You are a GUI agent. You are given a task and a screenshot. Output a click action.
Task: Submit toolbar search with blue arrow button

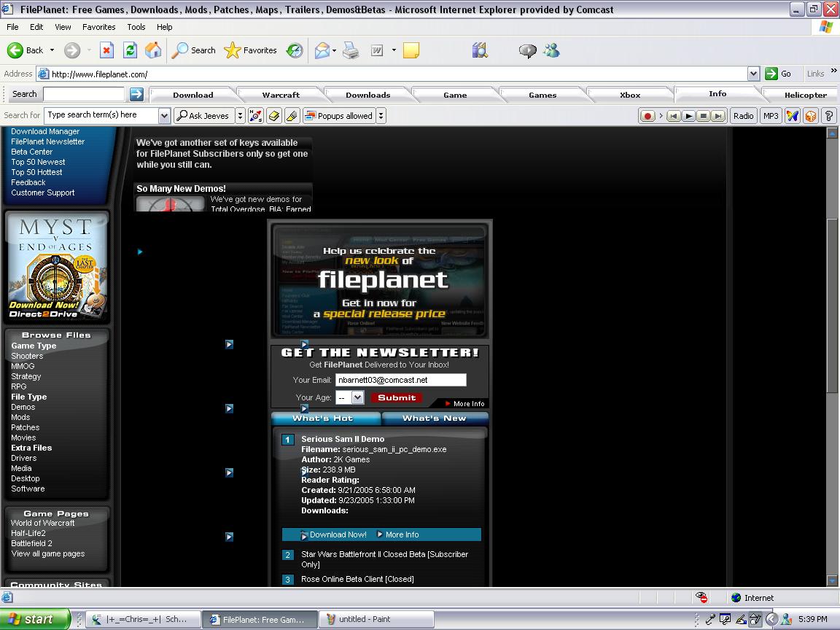(x=136, y=94)
